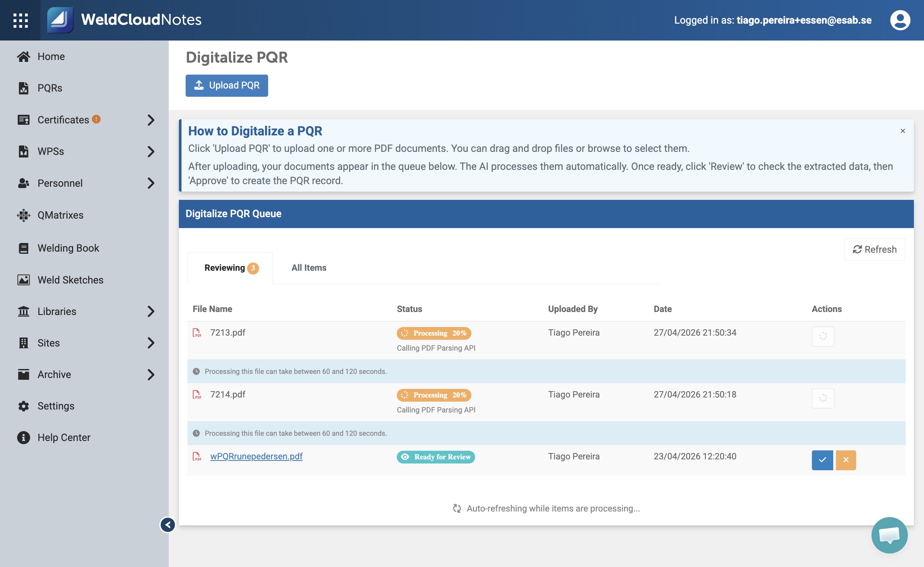Screen dimensions: 924x567
Task: Switch to the All Items tab
Action: coord(309,268)
